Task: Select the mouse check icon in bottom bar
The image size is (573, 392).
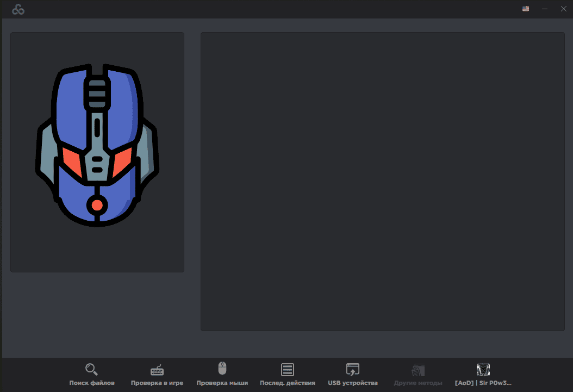Action: point(222,369)
